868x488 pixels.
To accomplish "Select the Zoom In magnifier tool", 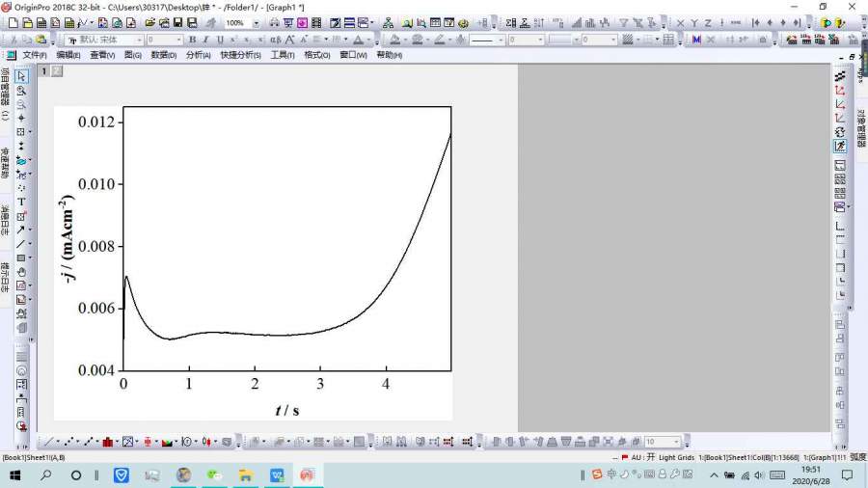I will click(21, 90).
